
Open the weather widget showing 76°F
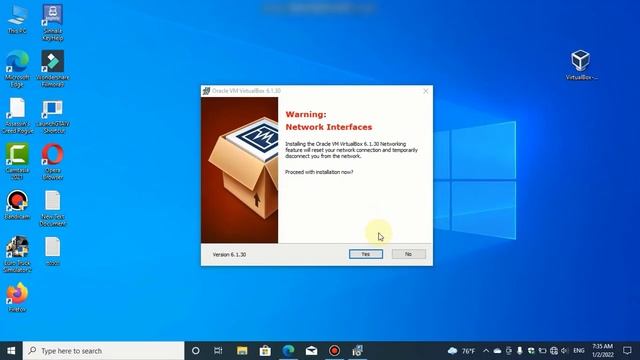coord(462,351)
